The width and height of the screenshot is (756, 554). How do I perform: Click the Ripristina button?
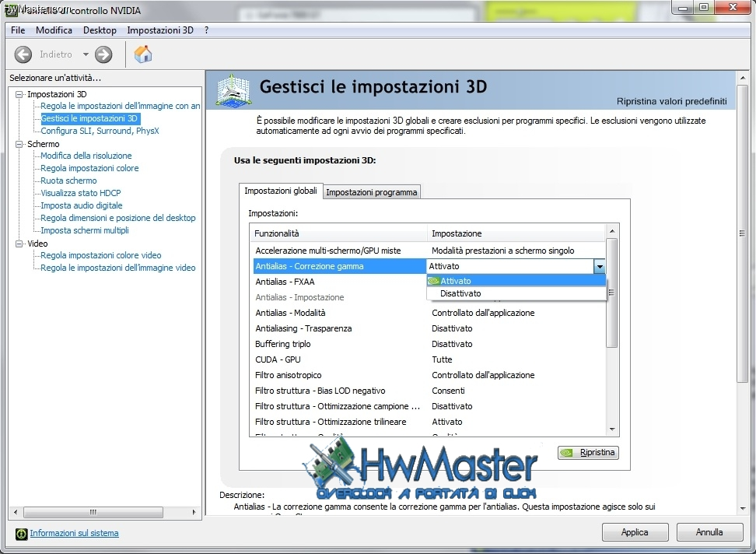click(588, 453)
